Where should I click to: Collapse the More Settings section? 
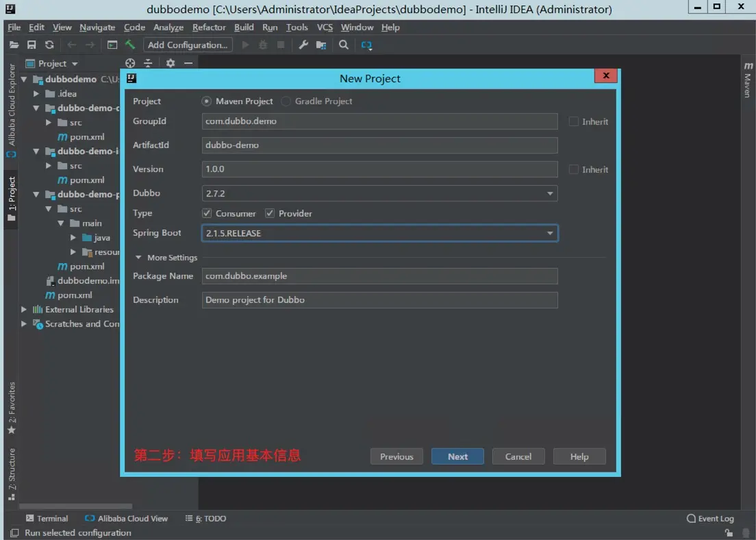pos(138,258)
